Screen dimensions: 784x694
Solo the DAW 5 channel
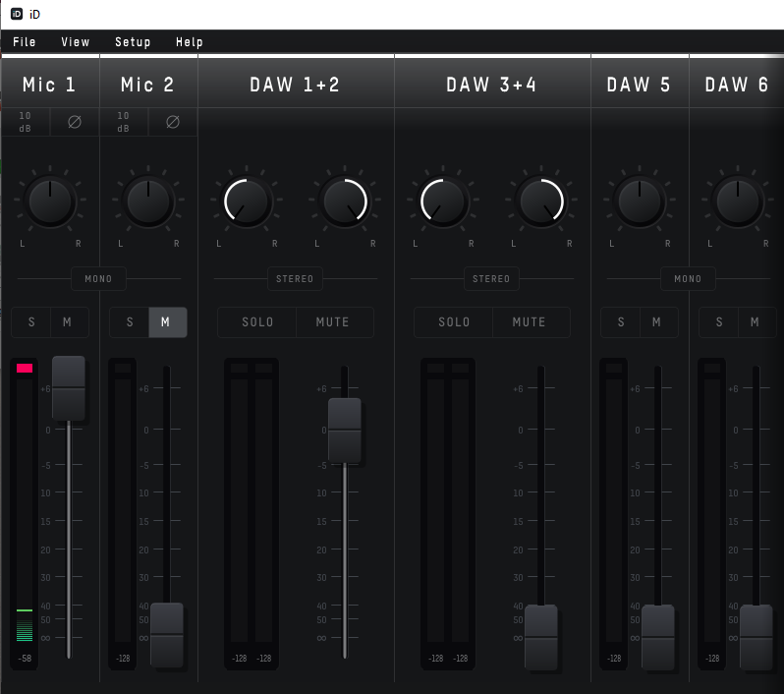pyautogui.click(x=621, y=322)
